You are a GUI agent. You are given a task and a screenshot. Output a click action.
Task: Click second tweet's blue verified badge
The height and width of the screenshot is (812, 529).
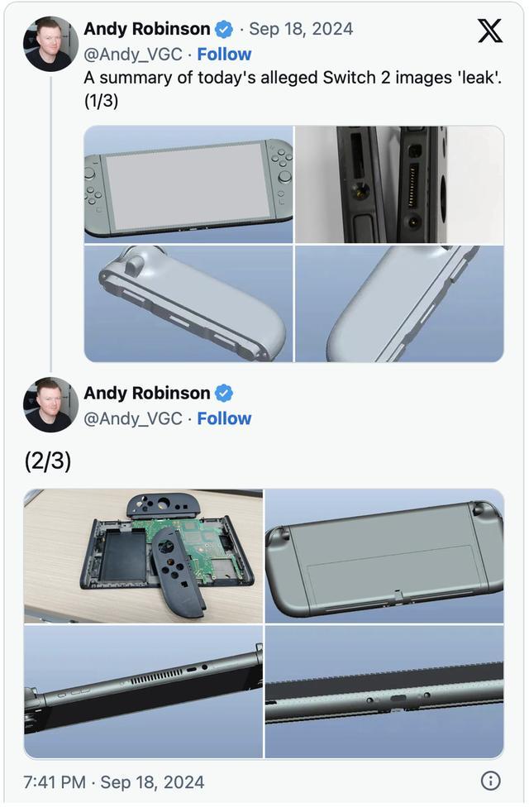(x=224, y=394)
